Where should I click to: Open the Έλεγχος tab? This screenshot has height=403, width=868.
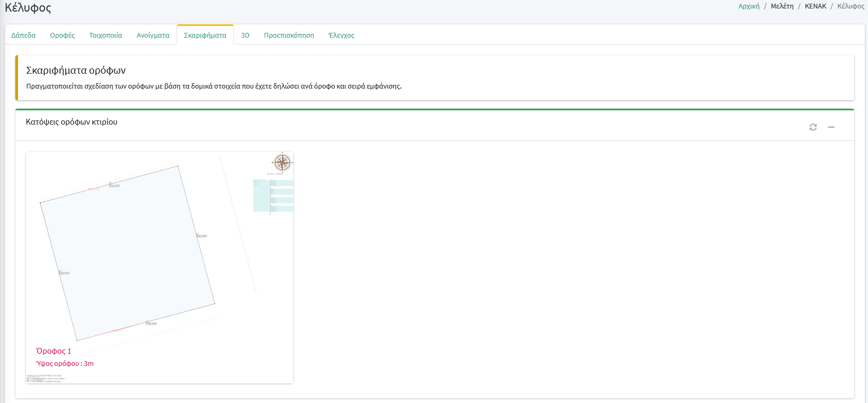point(341,35)
